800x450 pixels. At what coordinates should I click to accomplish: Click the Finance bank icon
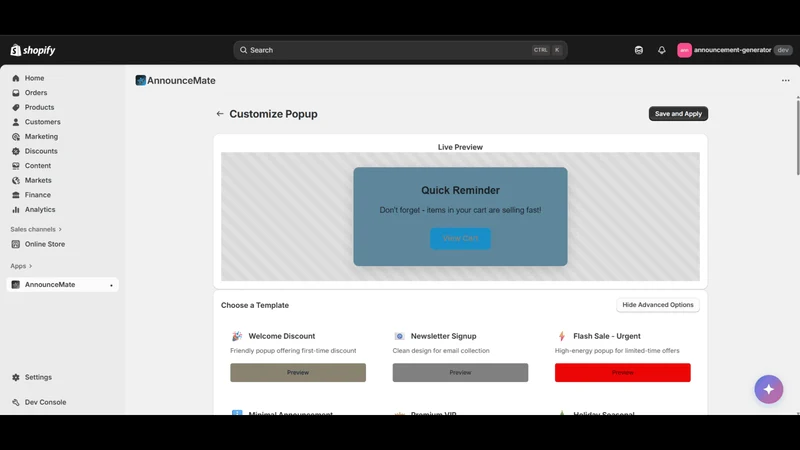(x=16, y=195)
